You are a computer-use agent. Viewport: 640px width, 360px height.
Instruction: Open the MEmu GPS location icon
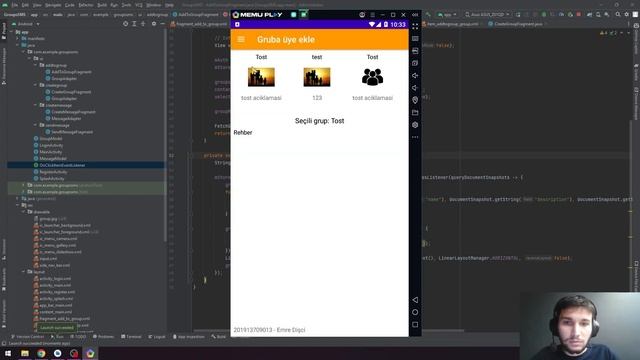click(415, 100)
